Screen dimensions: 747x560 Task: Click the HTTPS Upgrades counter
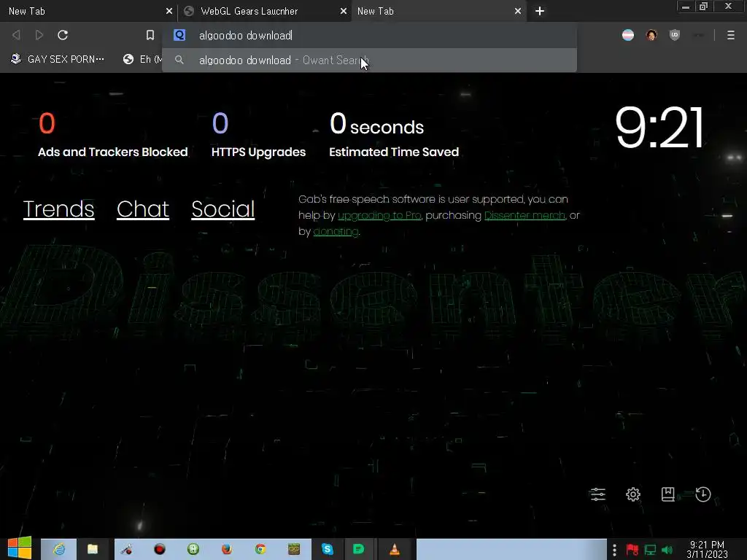coord(259,135)
